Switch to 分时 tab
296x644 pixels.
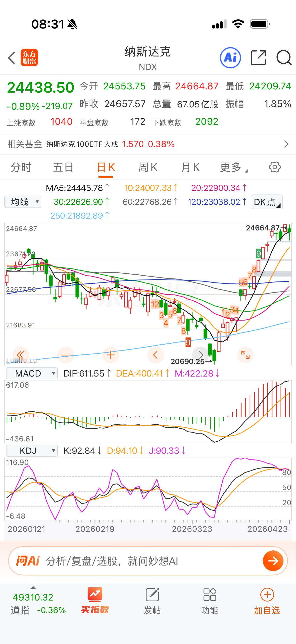[x=21, y=167]
